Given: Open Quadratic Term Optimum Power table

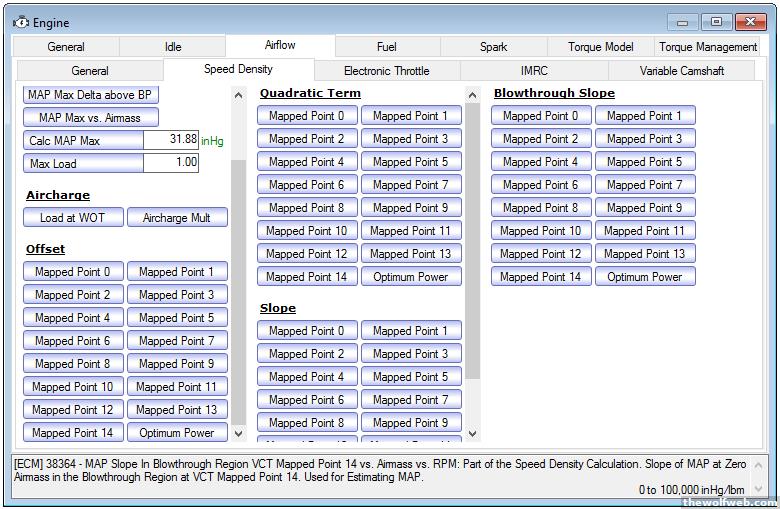Looking at the screenshot, I should click(411, 277).
